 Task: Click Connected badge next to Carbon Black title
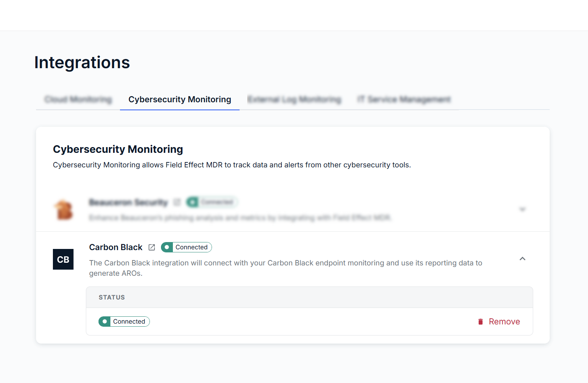[x=186, y=247]
